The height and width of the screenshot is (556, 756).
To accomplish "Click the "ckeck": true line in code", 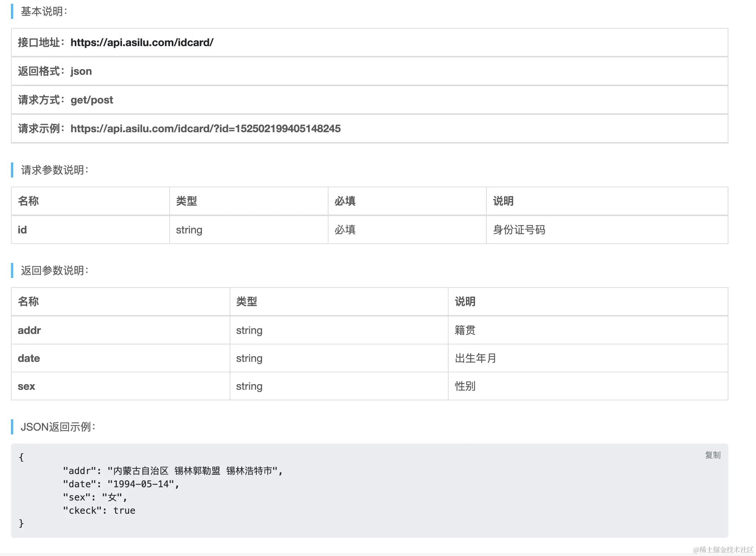I will coord(99,511).
